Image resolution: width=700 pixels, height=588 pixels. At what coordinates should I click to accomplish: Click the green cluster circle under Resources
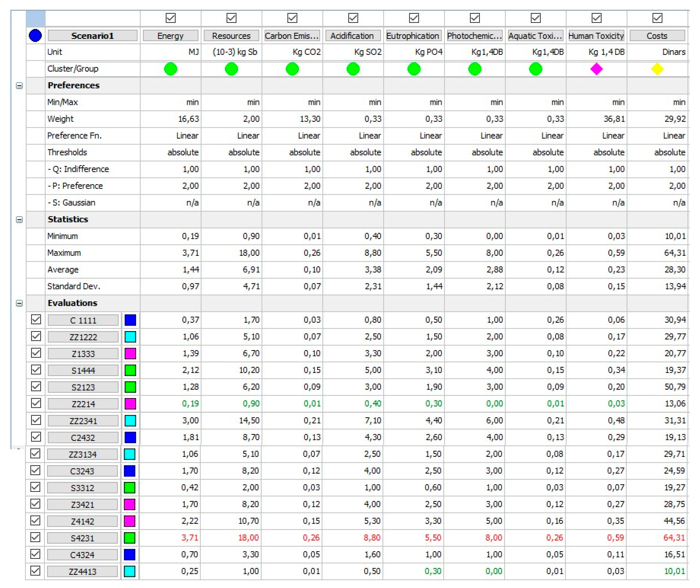(231, 69)
